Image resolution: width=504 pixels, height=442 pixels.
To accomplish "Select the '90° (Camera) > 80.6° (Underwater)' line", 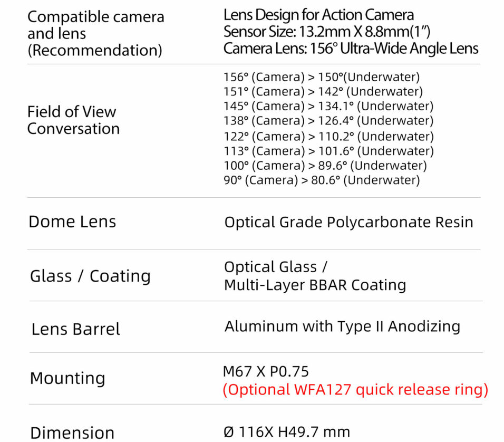I will 321,180.
